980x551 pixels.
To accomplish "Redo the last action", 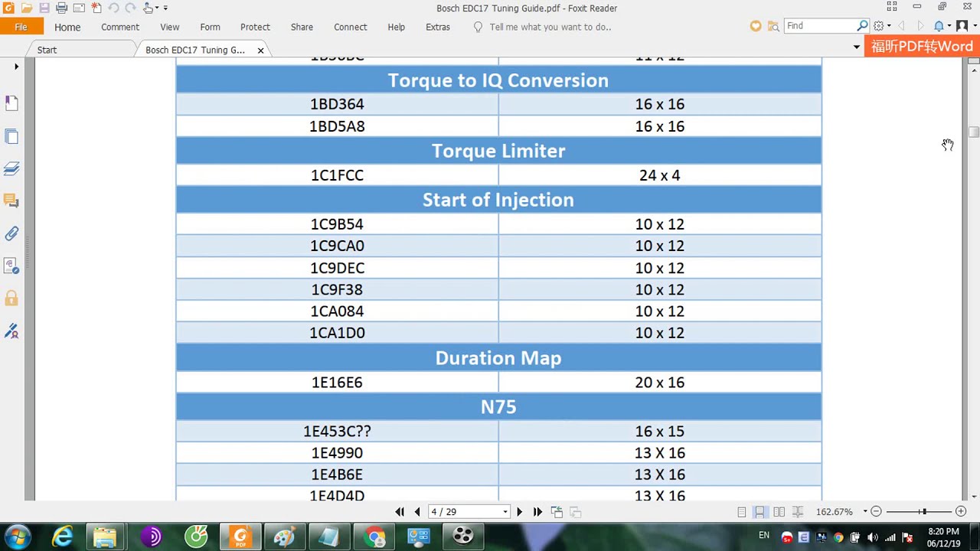I will click(130, 8).
